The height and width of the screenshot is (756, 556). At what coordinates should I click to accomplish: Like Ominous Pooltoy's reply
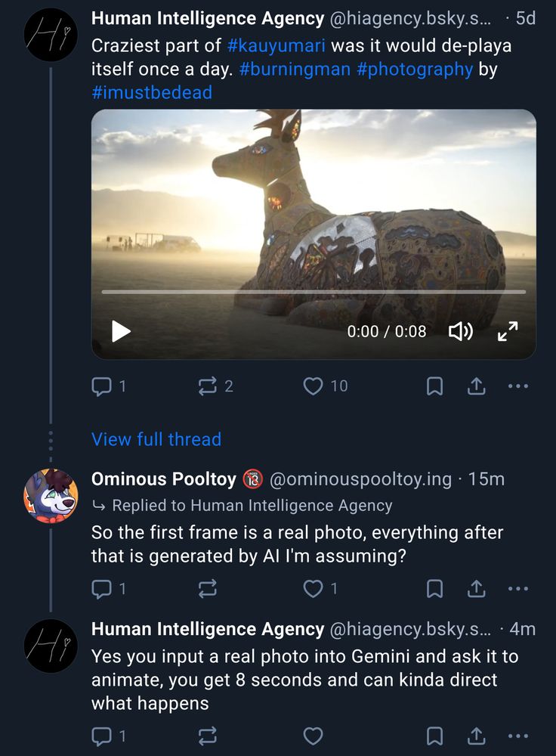(x=314, y=589)
